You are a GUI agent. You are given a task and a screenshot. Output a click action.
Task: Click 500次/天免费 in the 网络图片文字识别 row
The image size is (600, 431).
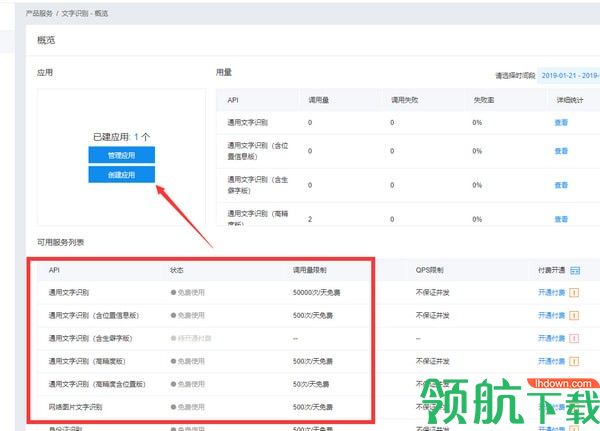(313, 407)
